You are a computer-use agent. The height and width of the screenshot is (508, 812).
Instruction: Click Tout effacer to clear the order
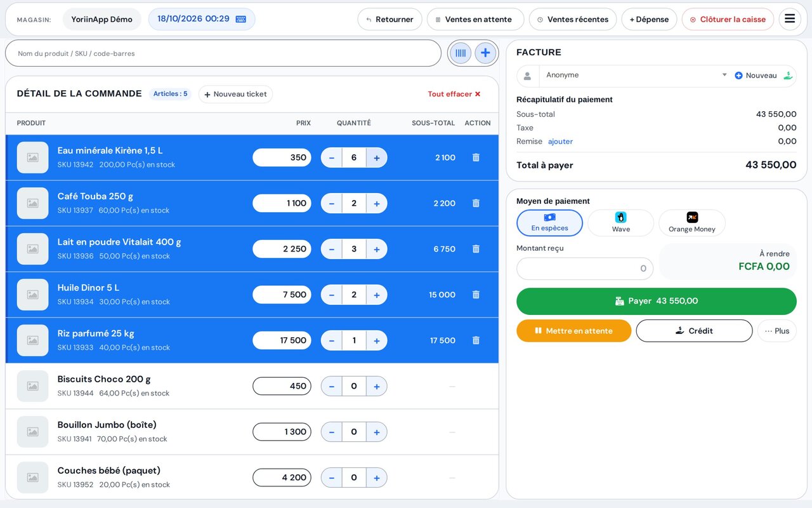click(x=454, y=94)
